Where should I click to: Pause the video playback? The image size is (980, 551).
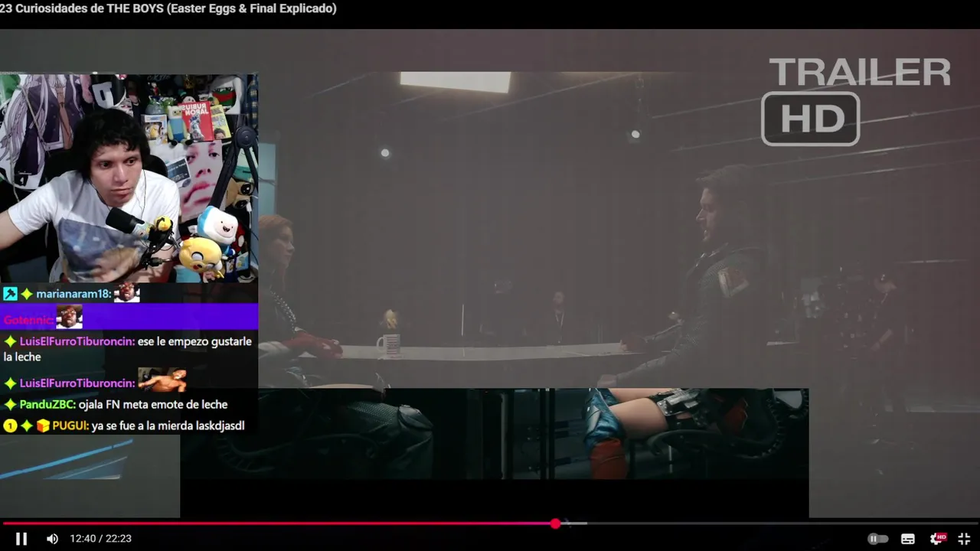[x=21, y=539]
